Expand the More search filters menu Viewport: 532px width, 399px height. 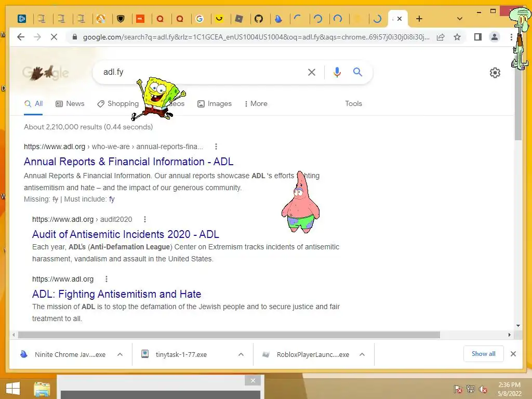pyautogui.click(x=256, y=104)
